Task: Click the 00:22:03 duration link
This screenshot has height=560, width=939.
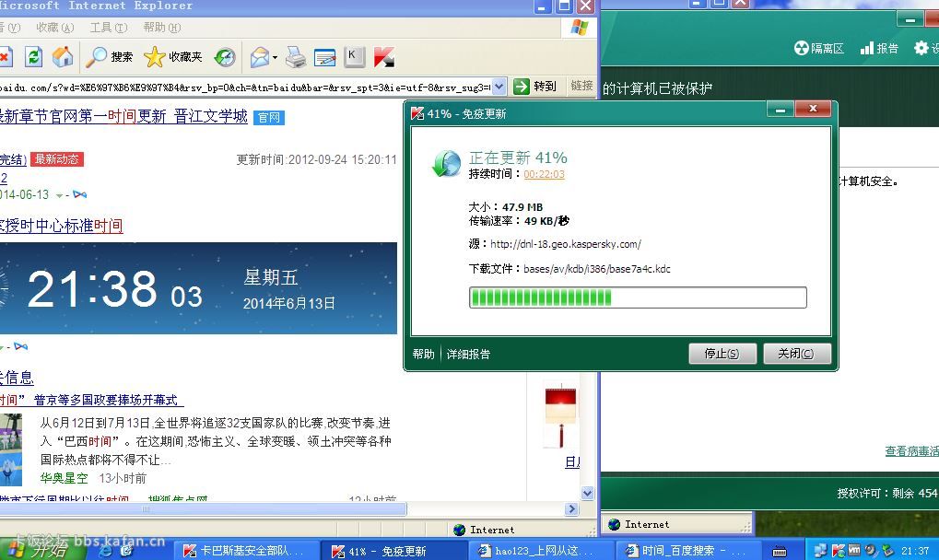Action: pos(544,174)
